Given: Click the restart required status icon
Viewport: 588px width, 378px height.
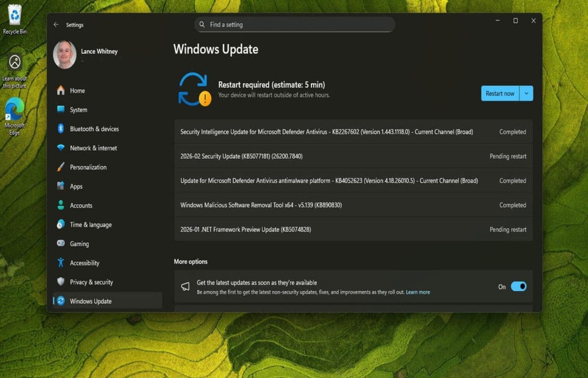Looking at the screenshot, I should click(x=194, y=89).
